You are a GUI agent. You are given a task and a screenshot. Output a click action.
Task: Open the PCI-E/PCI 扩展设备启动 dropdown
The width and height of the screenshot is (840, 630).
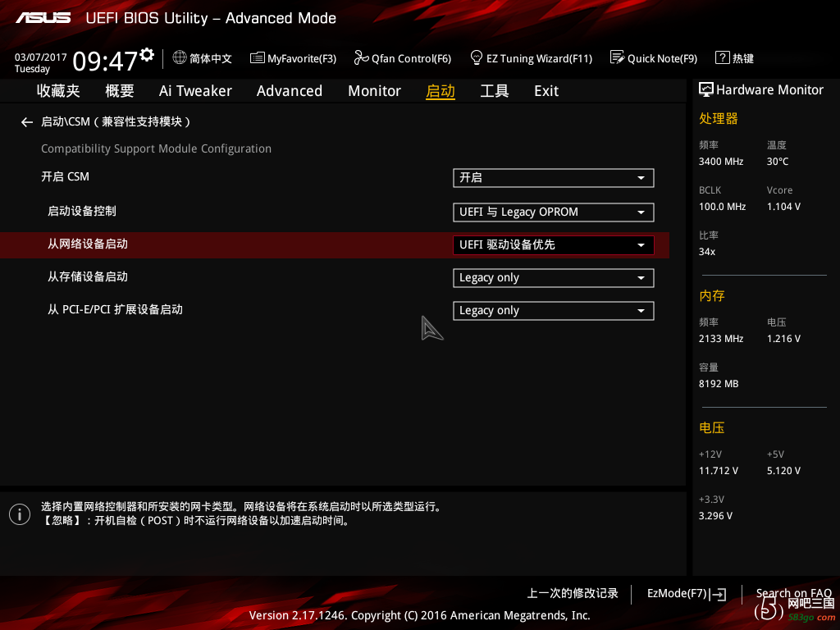tap(554, 311)
